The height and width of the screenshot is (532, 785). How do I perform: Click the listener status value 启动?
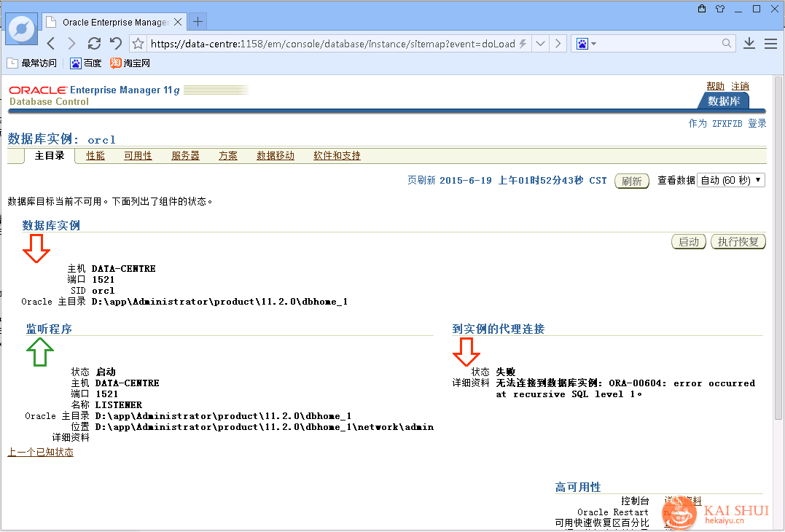click(106, 372)
